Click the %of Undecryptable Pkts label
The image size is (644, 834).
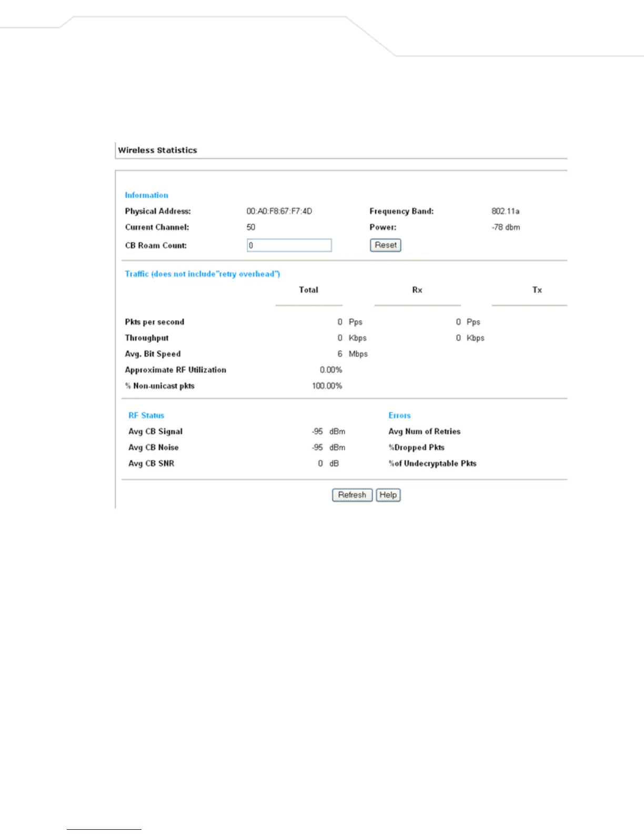[x=432, y=463]
